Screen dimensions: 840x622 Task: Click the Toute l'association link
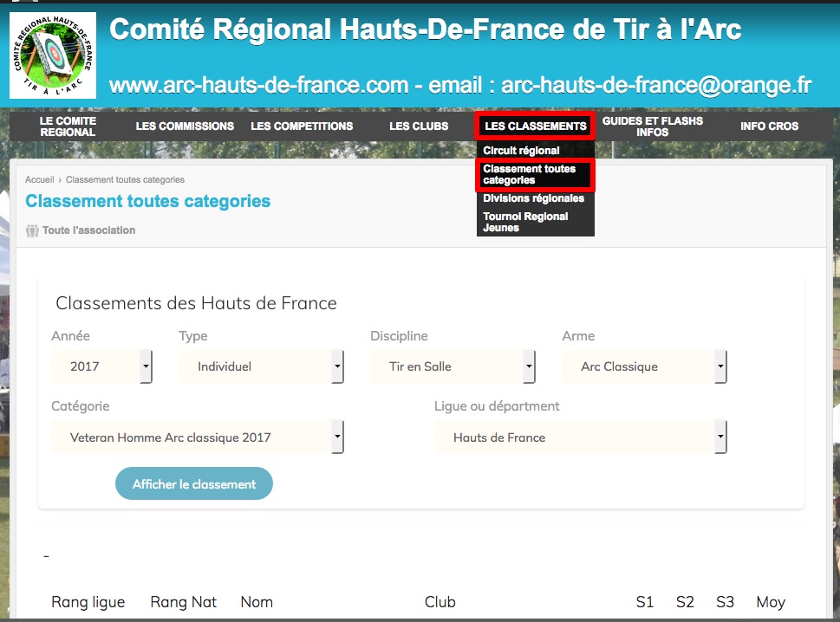click(89, 230)
